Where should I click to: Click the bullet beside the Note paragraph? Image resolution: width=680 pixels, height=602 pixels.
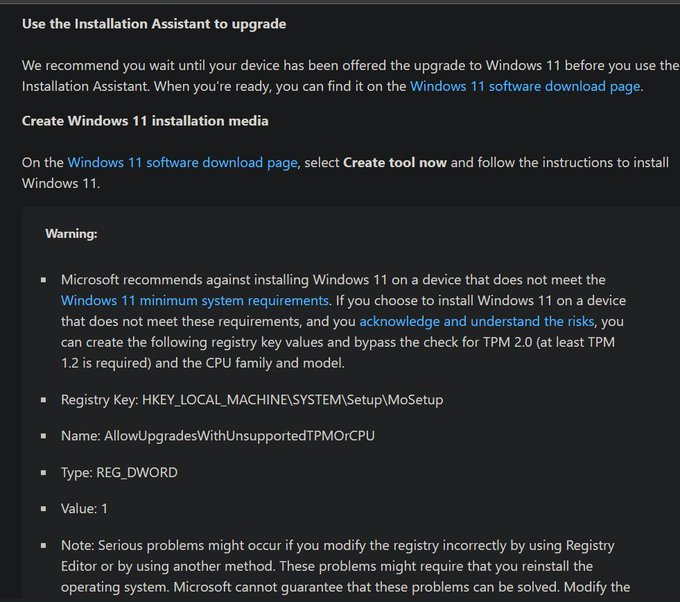tap(44, 546)
